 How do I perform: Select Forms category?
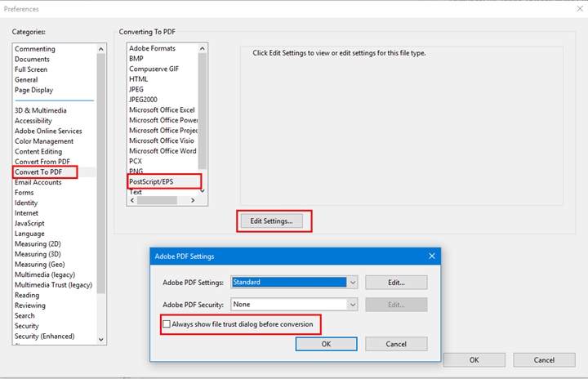click(24, 193)
